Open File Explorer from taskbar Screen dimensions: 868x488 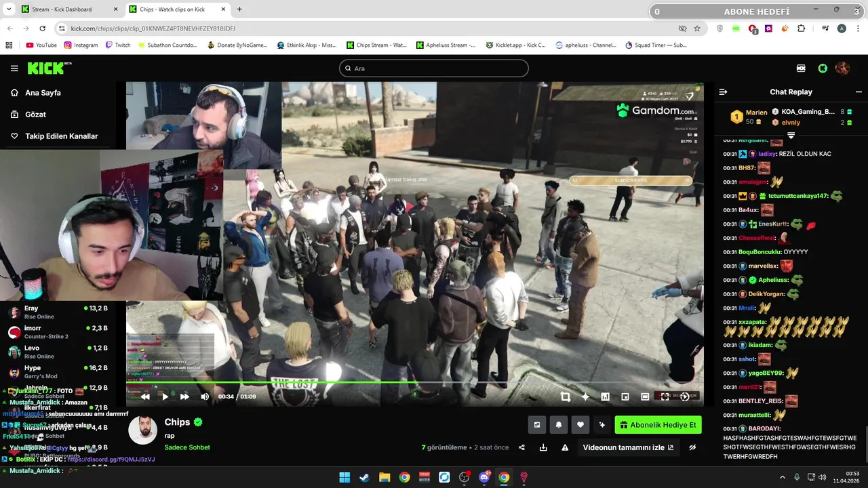click(384, 477)
